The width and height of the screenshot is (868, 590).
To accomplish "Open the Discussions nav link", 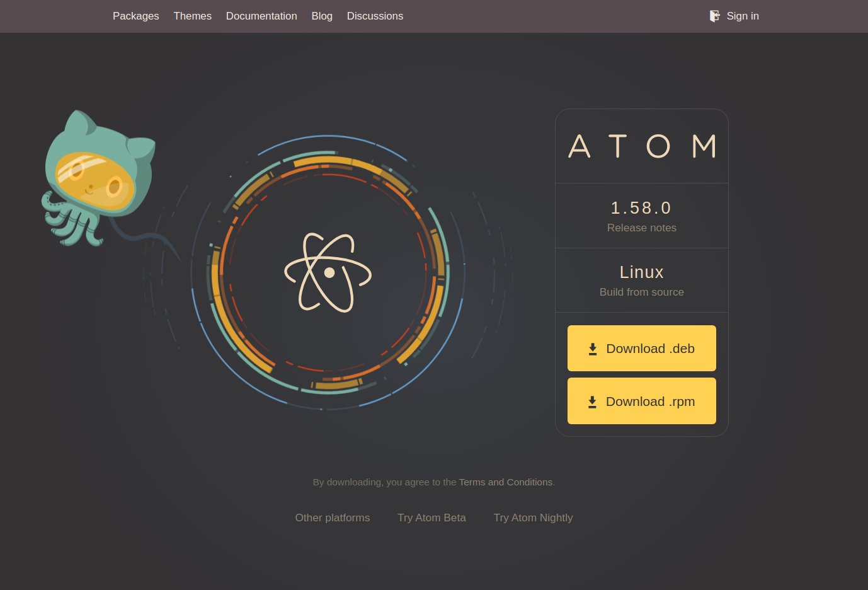I will pos(375,16).
